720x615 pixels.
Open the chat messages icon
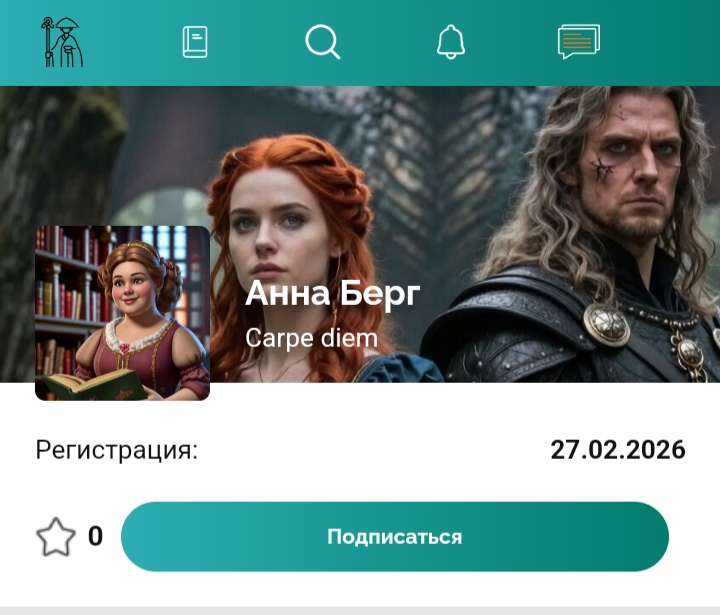tap(579, 42)
